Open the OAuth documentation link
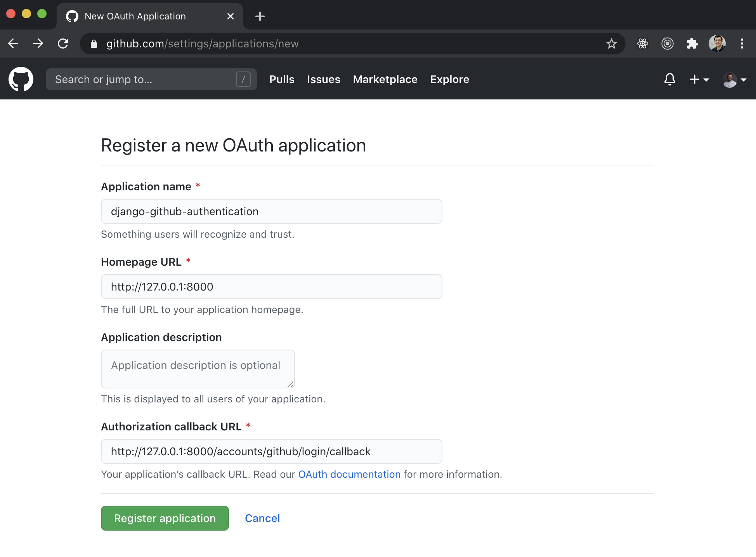 (x=349, y=474)
